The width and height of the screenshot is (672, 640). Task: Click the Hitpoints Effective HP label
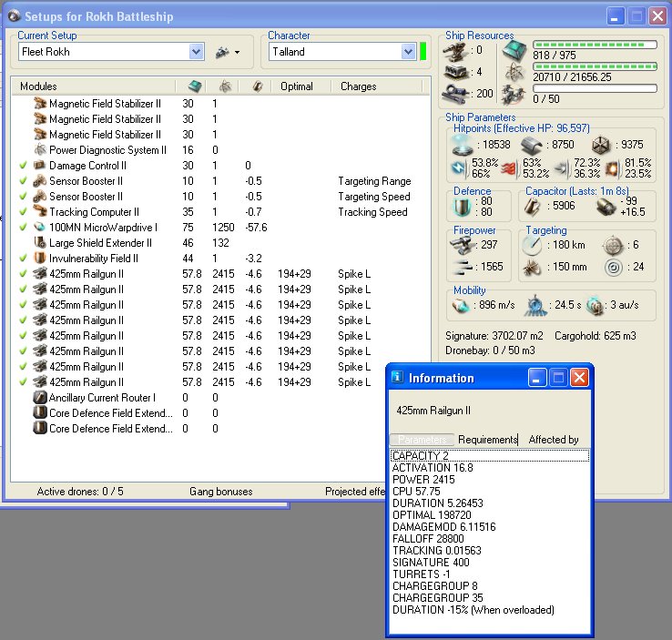(x=522, y=128)
